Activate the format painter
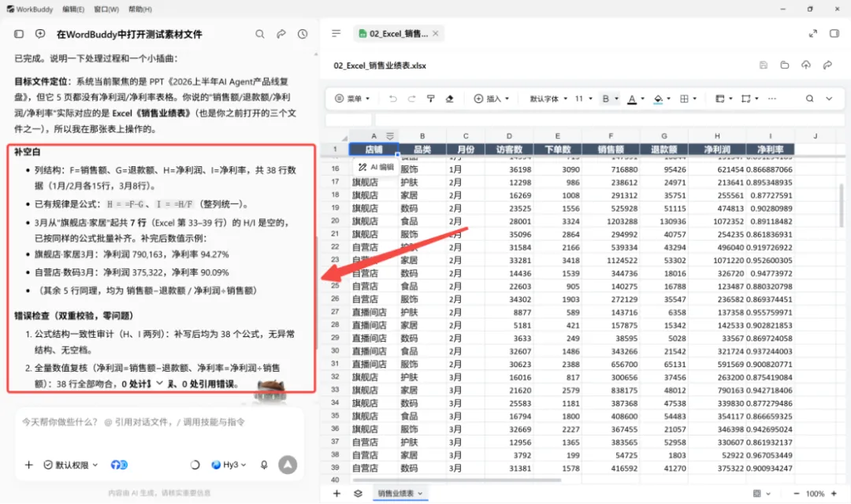 click(x=430, y=98)
